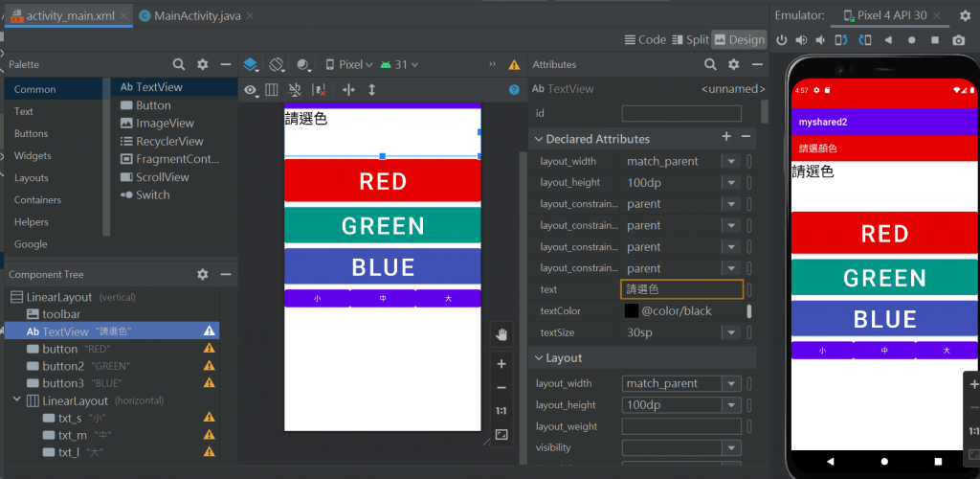Collapse the Declared Attributes section
Viewport: 980px width, 479px height.
[537, 139]
